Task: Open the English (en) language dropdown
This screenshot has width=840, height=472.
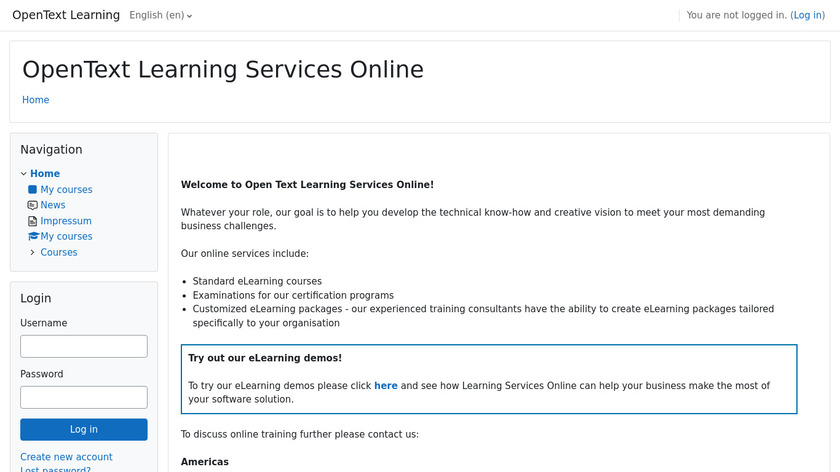Action: 161,16
